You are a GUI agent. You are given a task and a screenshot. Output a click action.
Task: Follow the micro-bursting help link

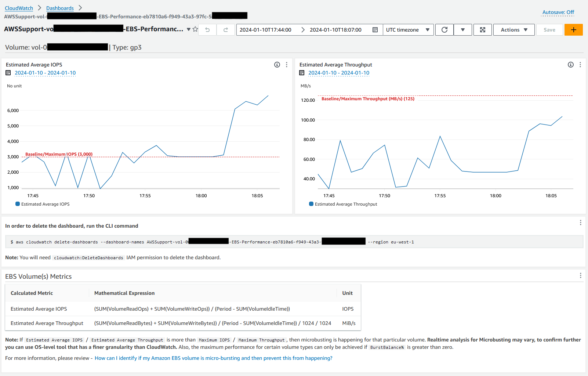point(213,358)
